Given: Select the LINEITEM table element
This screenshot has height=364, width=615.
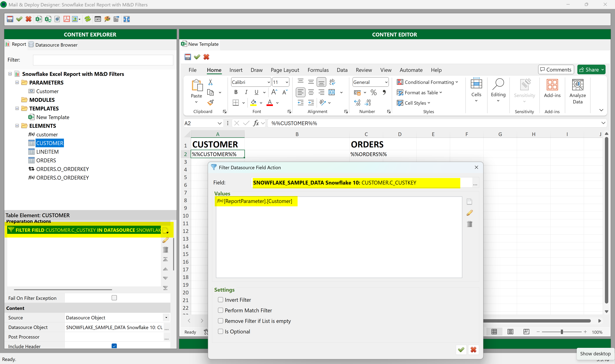Looking at the screenshot, I should click(x=47, y=152).
